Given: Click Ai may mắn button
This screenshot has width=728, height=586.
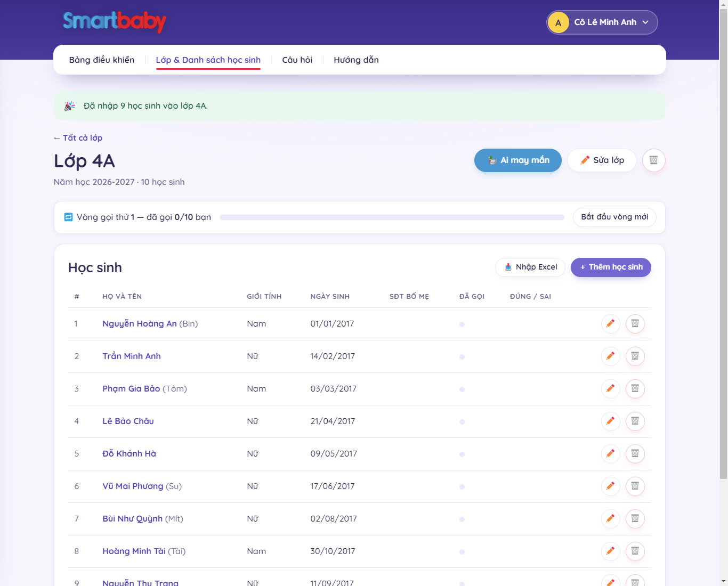Looking at the screenshot, I should (518, 160).
